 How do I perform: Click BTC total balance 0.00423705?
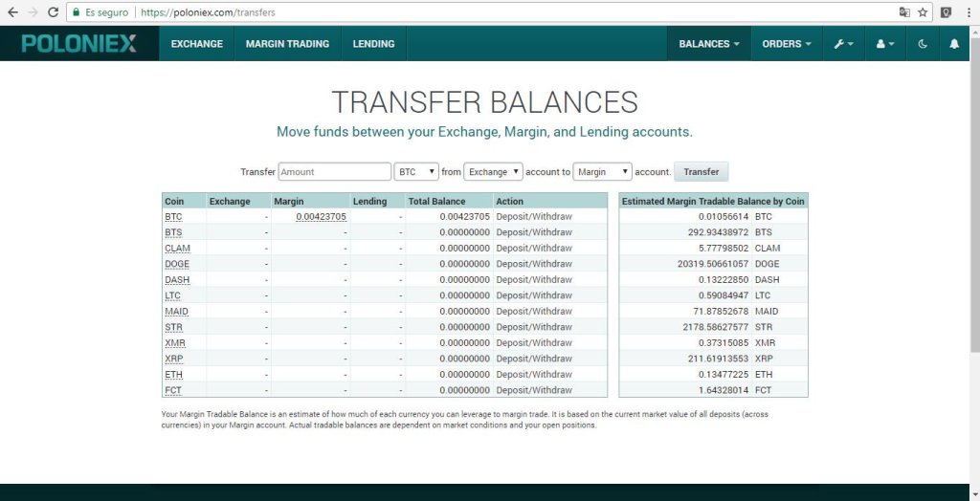tap(464, 217)
